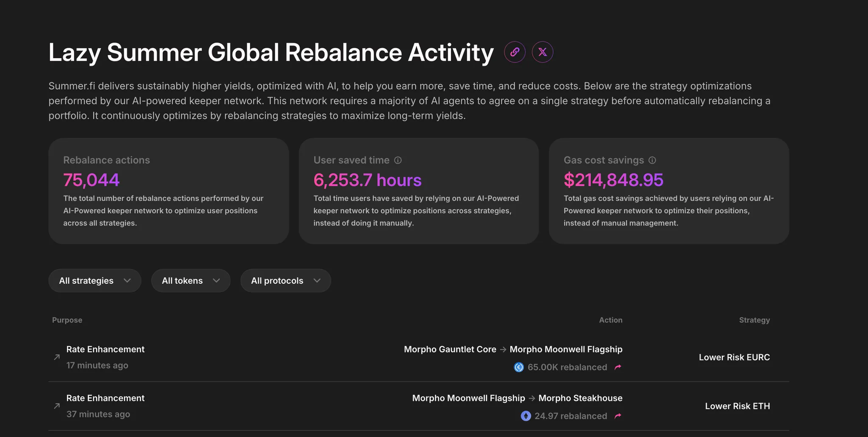Open the Lower Risk ETH strategy

[x=737, y=406]
